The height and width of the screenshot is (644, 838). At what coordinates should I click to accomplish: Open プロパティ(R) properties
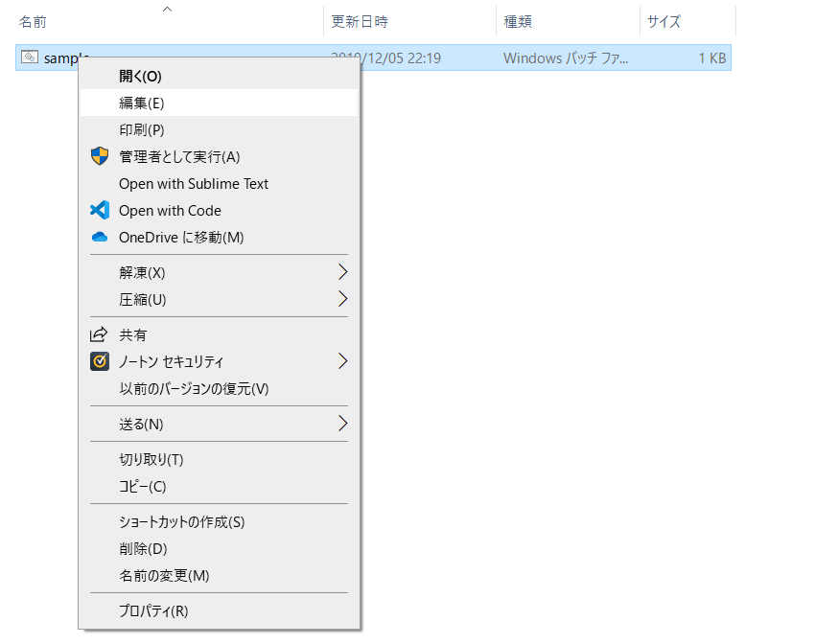click(219, 610)
